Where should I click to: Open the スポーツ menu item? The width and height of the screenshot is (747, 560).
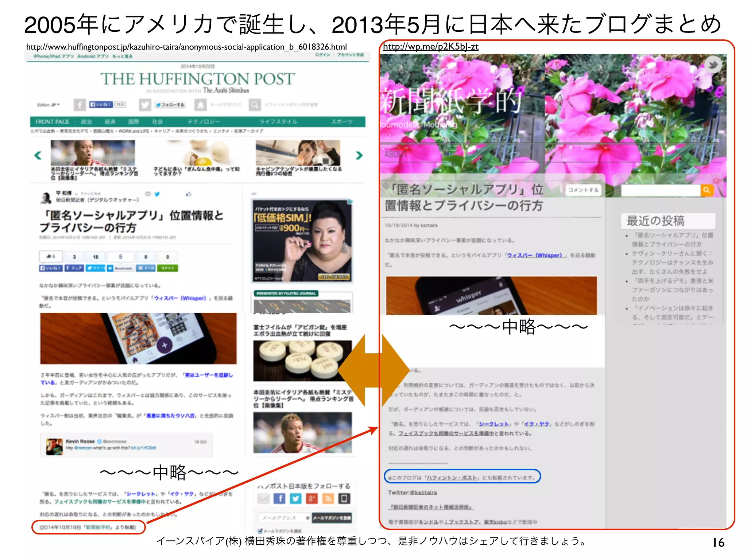[x=342, y=122]
